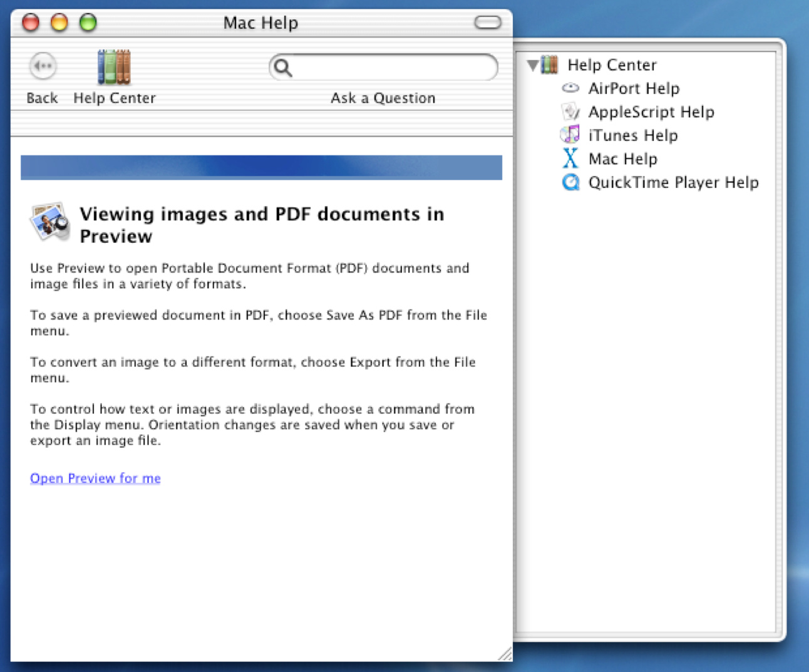The image size is (809, 672).
Task: Click the Preview application icon beside heading
Action: [50, 222]
